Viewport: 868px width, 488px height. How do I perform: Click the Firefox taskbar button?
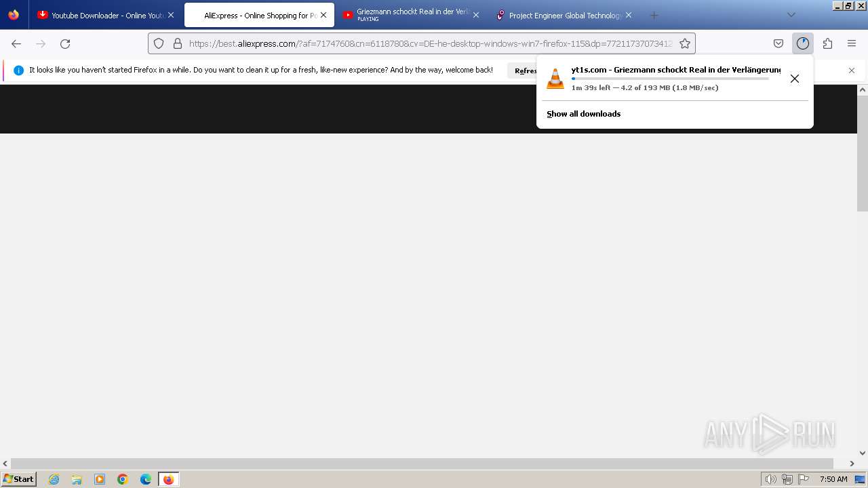coord(168,479)
